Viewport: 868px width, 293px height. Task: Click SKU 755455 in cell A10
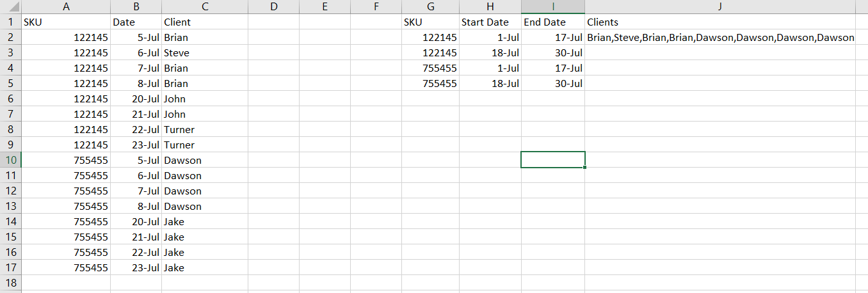pyautogui.click(x=66, y=160)
